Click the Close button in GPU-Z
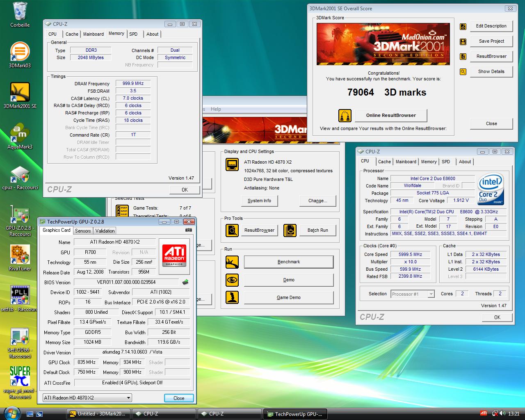 [x=179, y=398]
